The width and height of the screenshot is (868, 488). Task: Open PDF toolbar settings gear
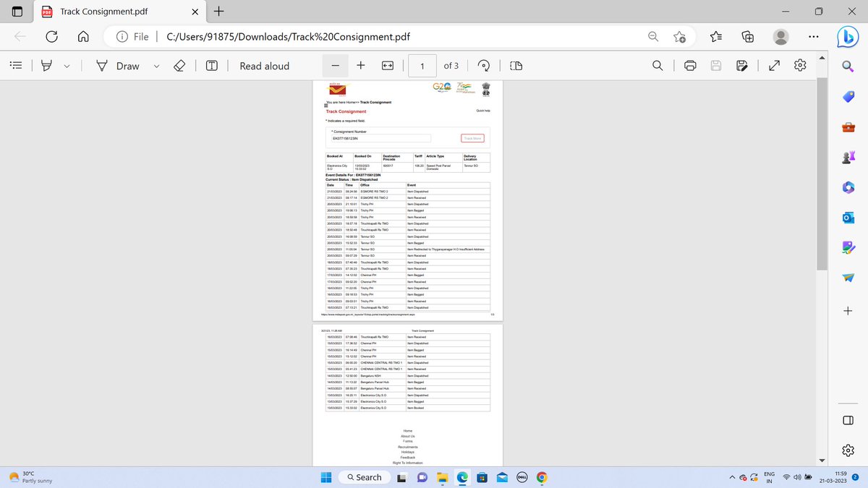coord(800,66)
